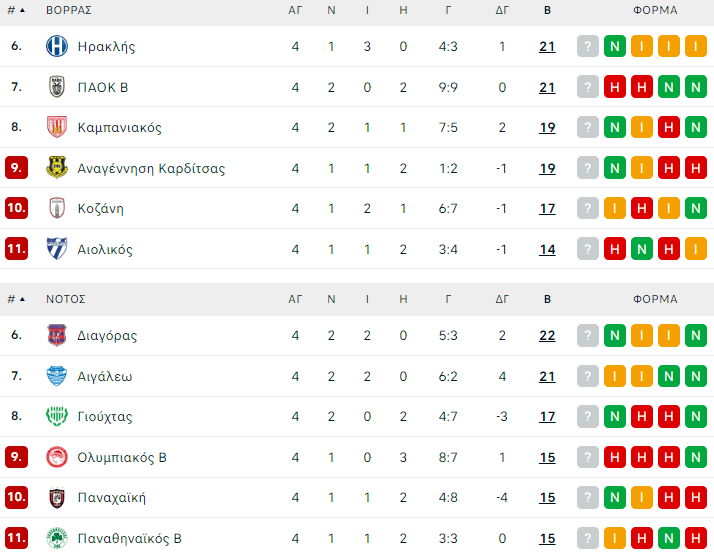The width and height of the screenshot is (714, 554).
Task: Click the Καμπανιακός club logo
Action: pyautogui.click(x=56, y=128)
